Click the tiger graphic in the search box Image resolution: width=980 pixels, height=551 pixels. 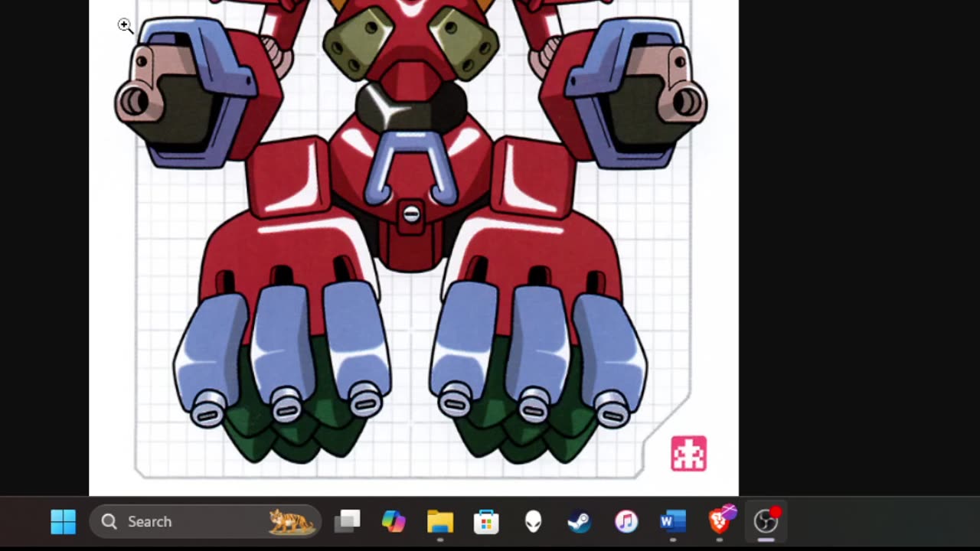coord(292,522)
